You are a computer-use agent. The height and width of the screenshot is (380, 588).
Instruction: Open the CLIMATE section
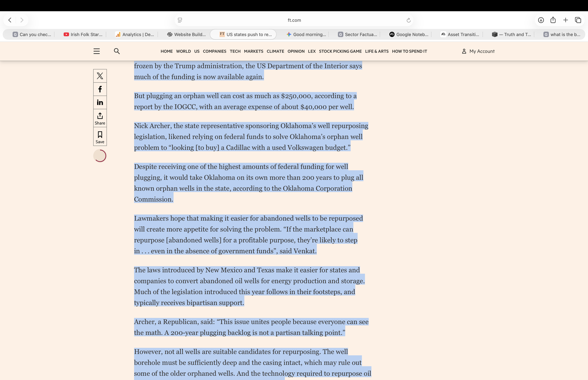tap(275, 51)
